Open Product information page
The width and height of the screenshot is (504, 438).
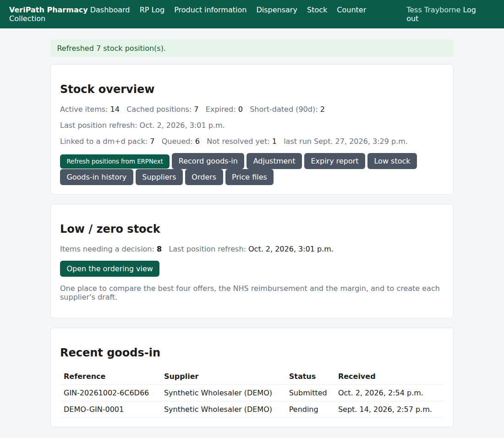pos(210,10)
